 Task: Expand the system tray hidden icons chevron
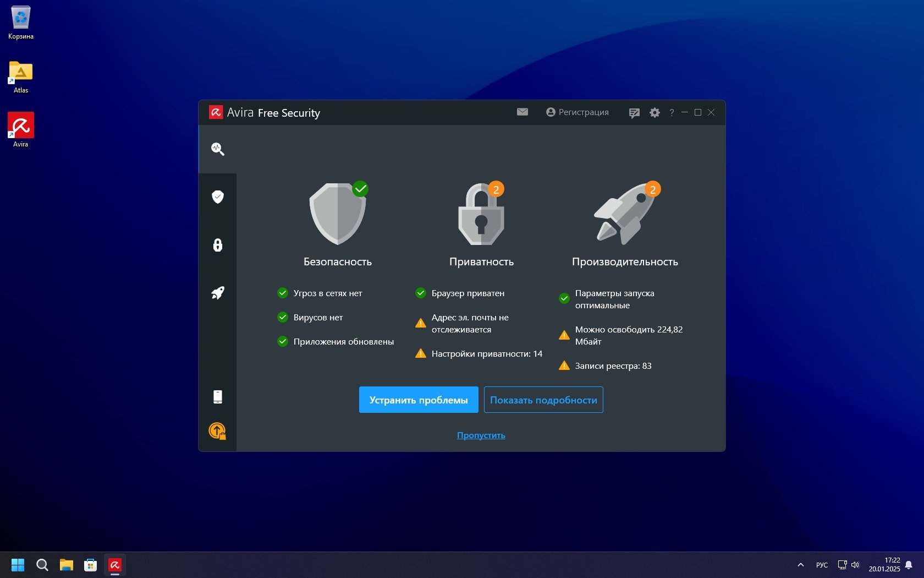(801, 565)
